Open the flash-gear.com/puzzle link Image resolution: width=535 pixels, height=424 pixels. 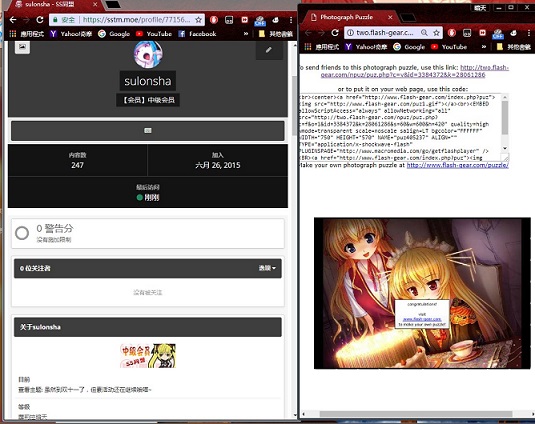[458, 165]
